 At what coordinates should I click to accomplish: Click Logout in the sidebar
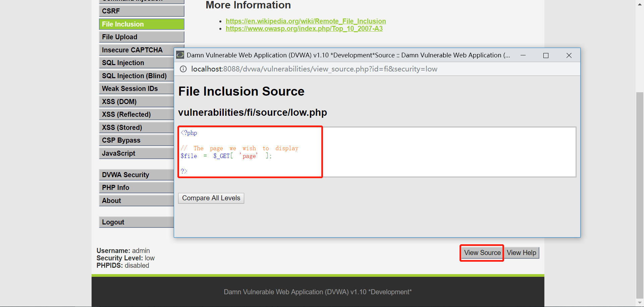pos(137,222)
